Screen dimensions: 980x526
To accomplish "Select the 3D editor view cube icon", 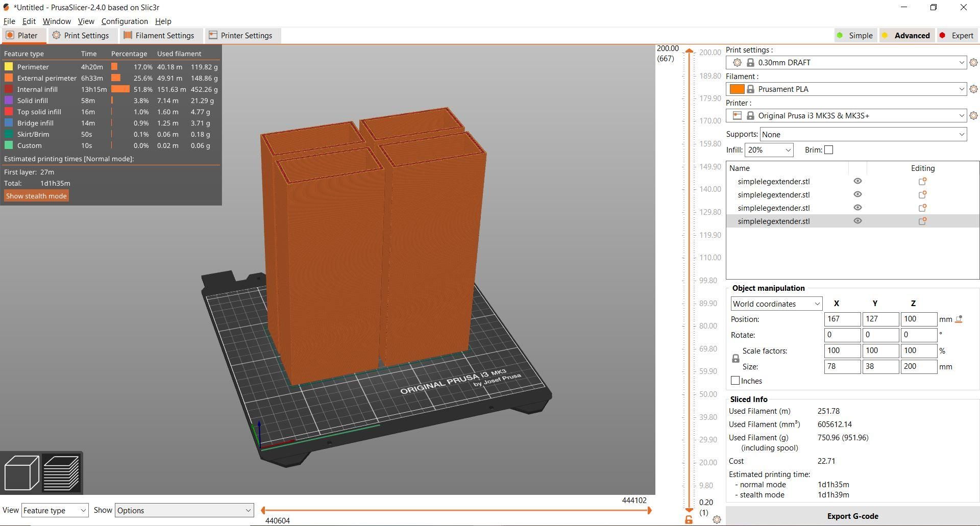I will pyautogui.click(x=21, y=472).
